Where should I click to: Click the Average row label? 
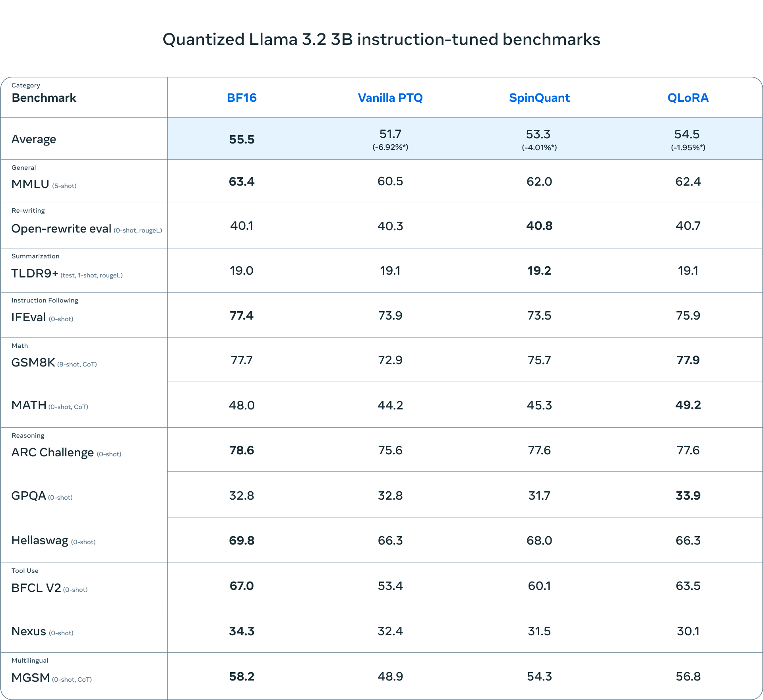(x=34, y=139)
